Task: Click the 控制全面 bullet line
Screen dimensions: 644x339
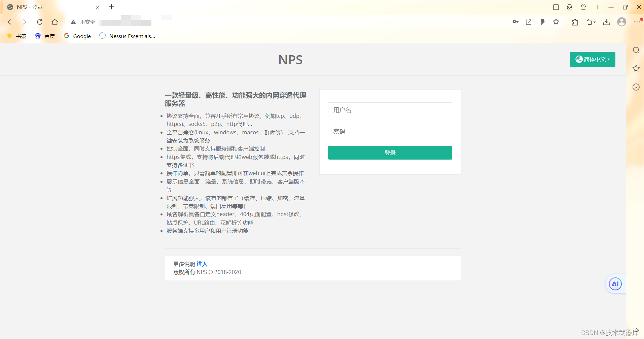Action: pyautogui.click(x=215, y=148)
